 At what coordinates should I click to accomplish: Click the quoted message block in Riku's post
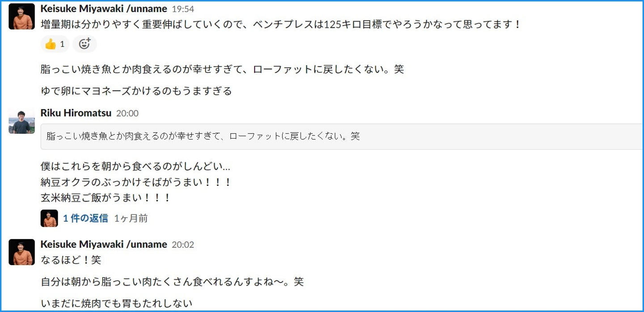point(342,136)
